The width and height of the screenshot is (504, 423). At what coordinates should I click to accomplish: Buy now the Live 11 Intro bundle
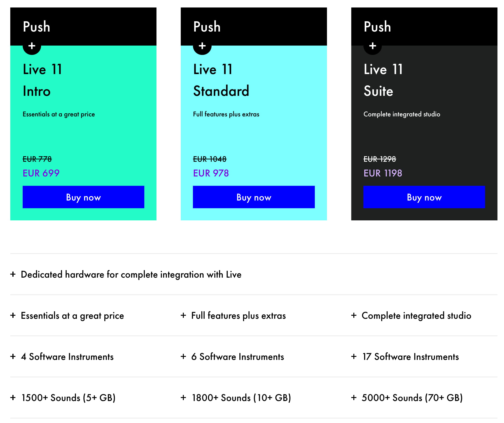pyautogui.click(x=83, y=197)
